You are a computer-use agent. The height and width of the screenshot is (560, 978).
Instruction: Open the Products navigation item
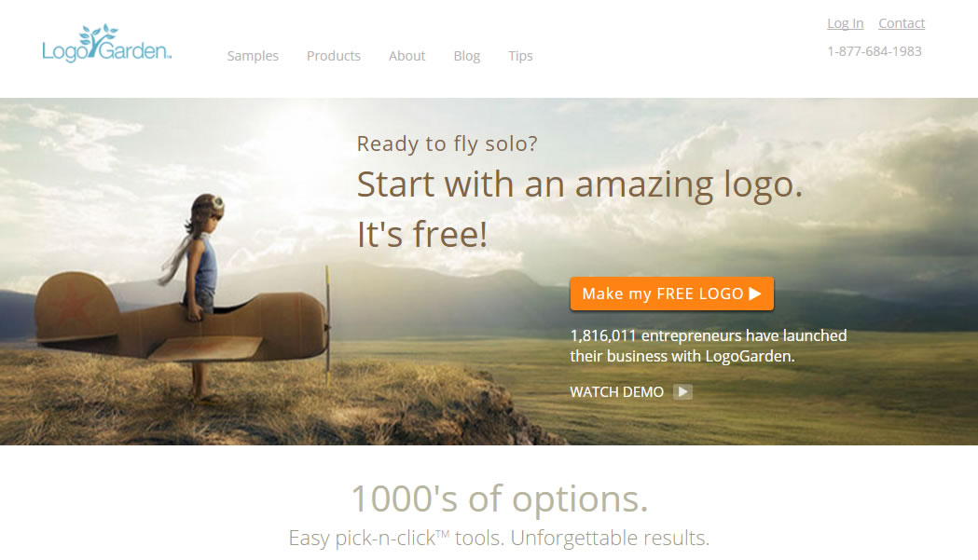pos(334,56)
